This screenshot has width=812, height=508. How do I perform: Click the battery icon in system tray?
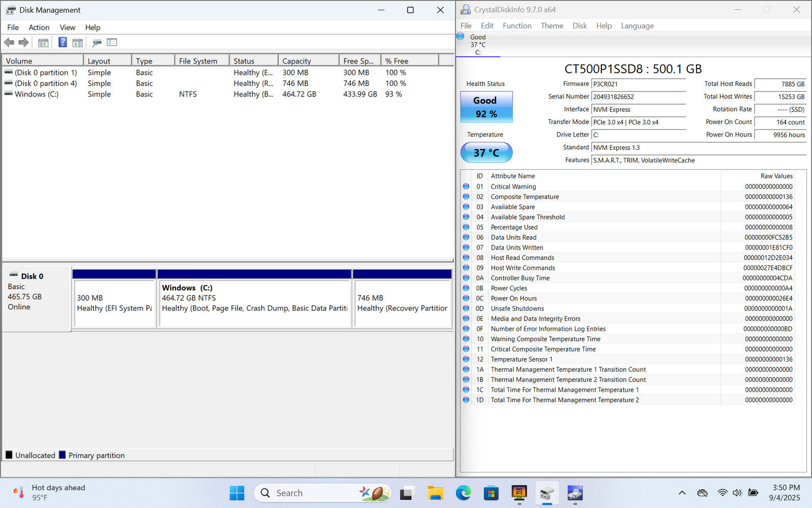[x=753, y=493]
